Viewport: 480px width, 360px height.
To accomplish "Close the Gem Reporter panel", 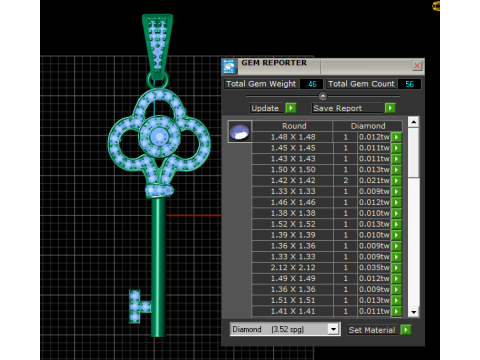I will (x=417, y=65).
